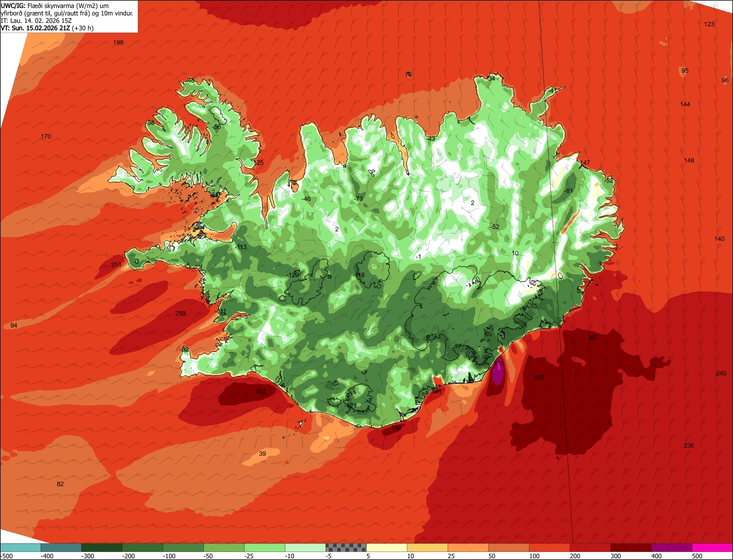Click the map value -73

(x=359, y=199)
